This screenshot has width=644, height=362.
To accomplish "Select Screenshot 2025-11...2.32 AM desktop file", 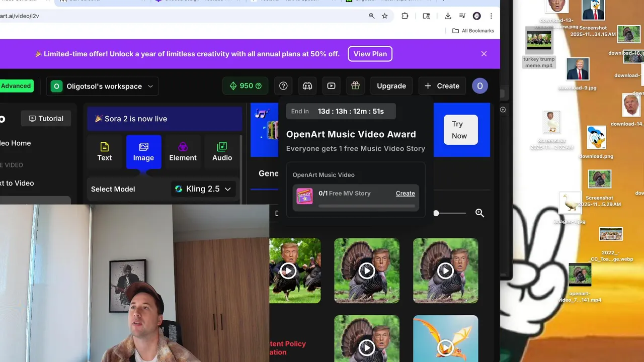I will [x=551, y=130].
